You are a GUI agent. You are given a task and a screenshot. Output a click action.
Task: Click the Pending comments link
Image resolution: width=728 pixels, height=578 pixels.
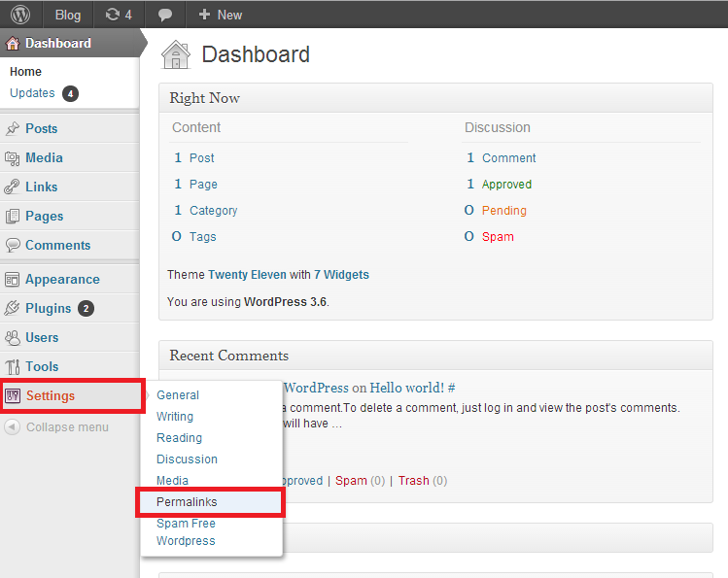click(x=503, y=211)
